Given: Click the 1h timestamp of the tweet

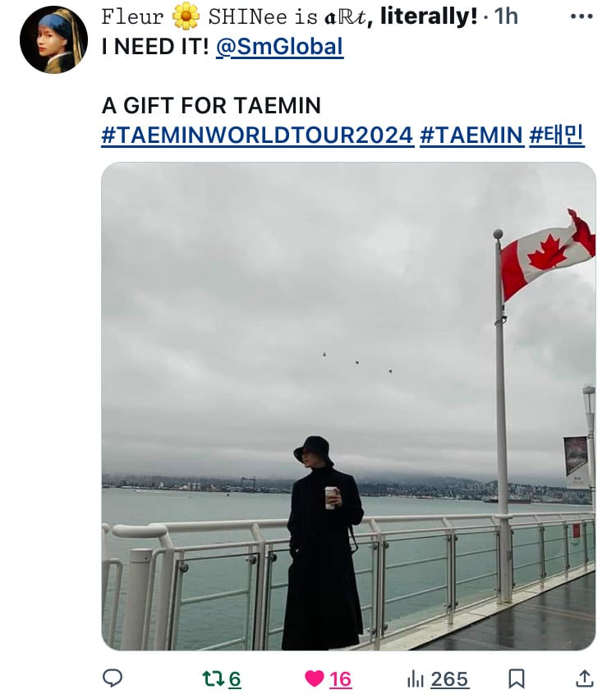Looking at the screenshot, I should [506, 16].
